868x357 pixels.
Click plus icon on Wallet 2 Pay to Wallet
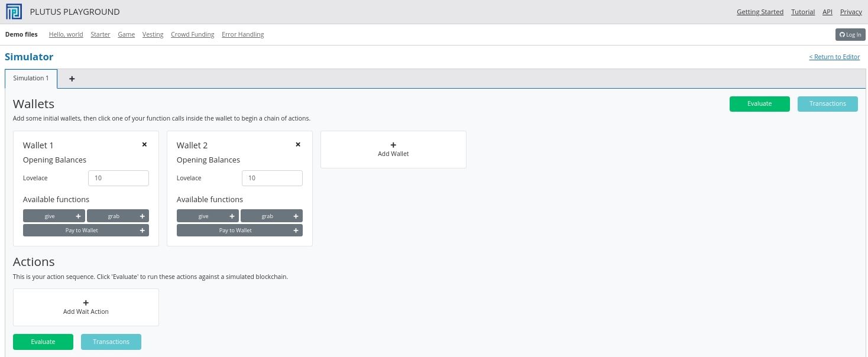296,231
